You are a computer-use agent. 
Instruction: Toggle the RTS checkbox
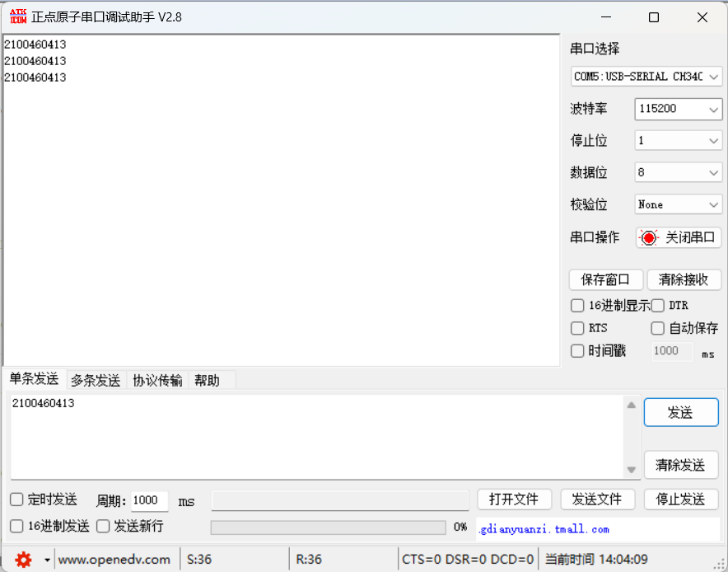point(577,329)
